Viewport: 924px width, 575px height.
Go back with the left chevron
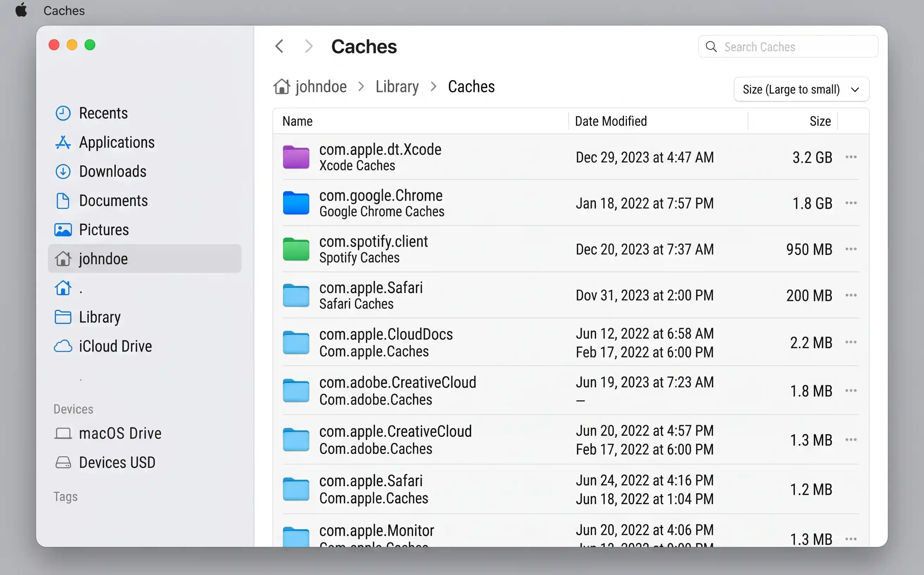(x=279, y=47)
